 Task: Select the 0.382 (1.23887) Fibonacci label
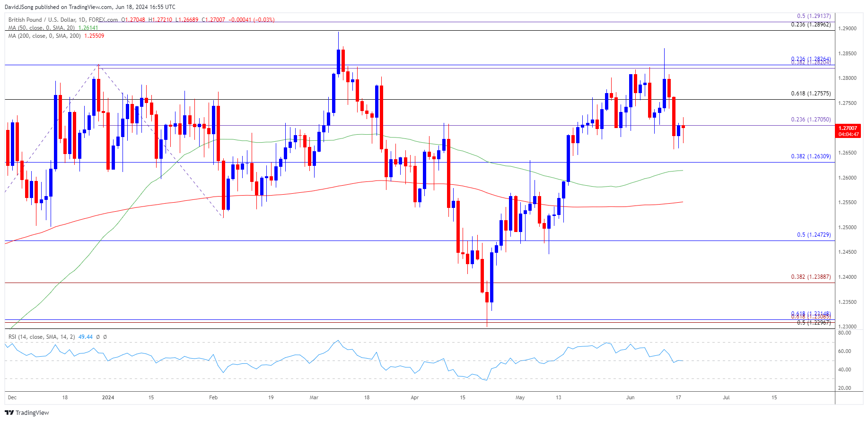(x=811, y=277)
